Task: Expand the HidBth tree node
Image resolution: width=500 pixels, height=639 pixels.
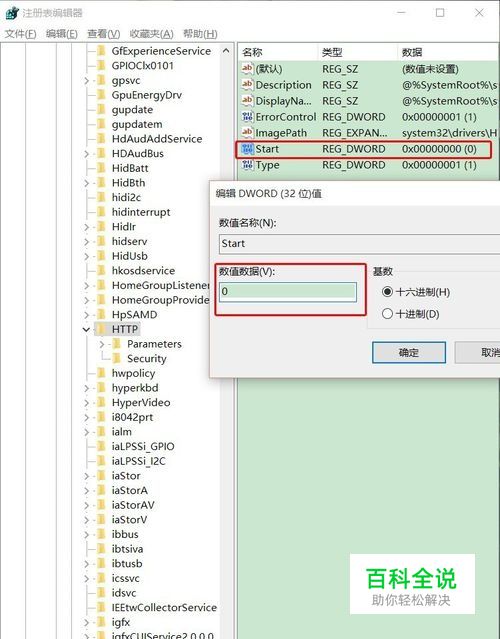Action: (x=86, y=183)
